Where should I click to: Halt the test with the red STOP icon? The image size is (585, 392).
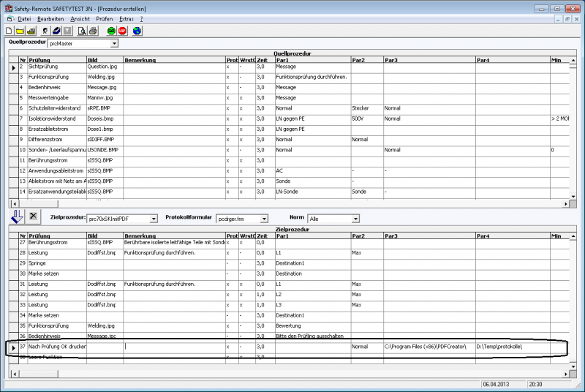(122, 31)
